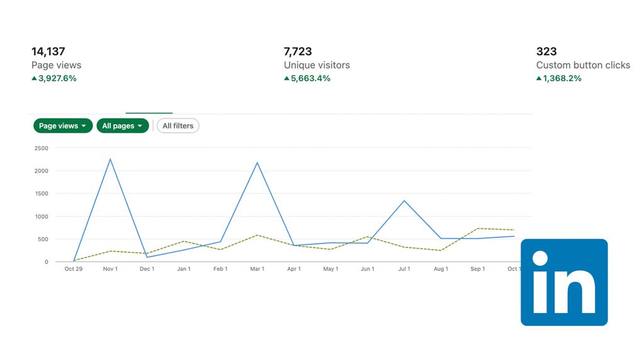Select the 323 Custom button clicks total

pos(546,52)
